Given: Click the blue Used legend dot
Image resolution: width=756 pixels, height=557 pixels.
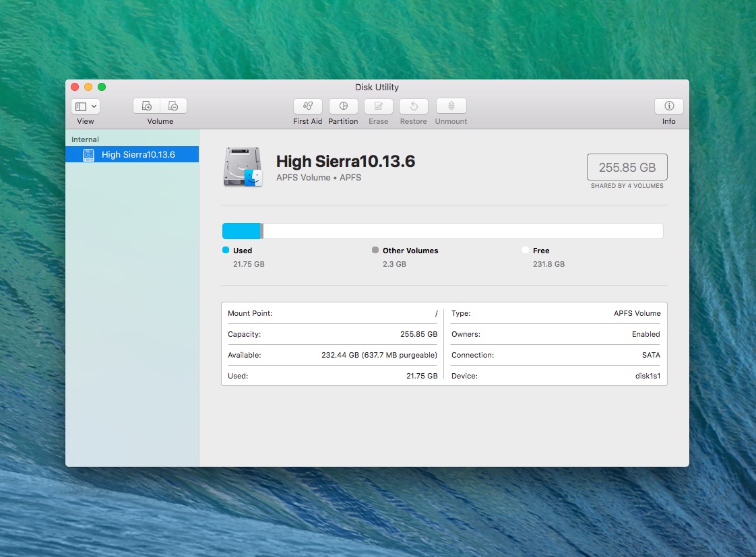Looking at the screenshot, I should [x=226, y=250].
